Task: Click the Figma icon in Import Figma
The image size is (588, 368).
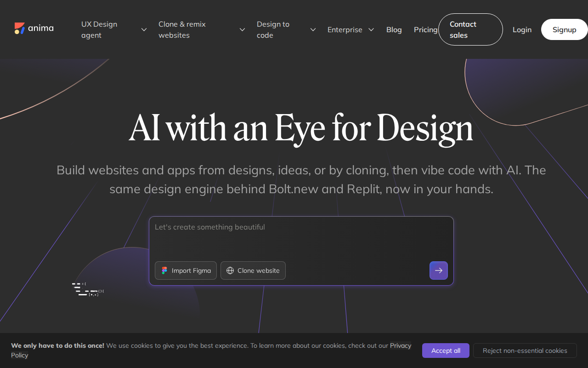Action: (x=164, y=270)
